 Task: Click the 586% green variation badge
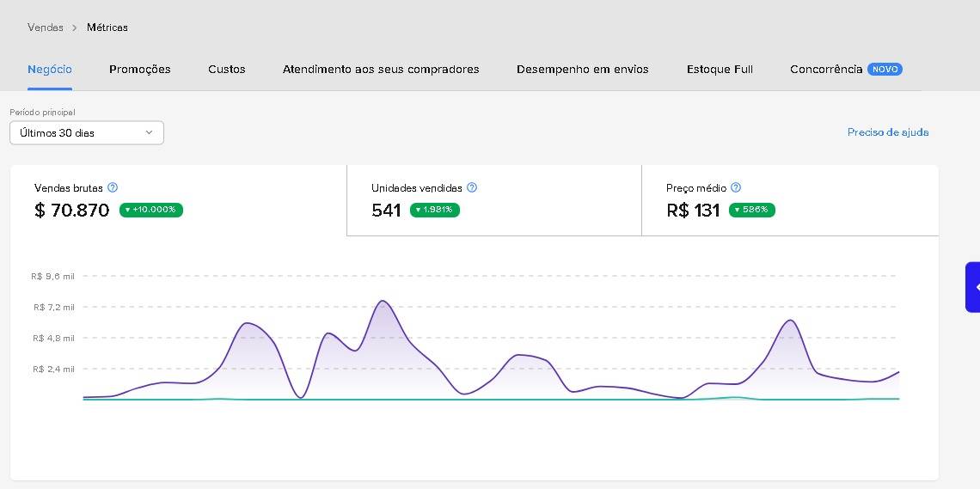[x=752, y=210]
